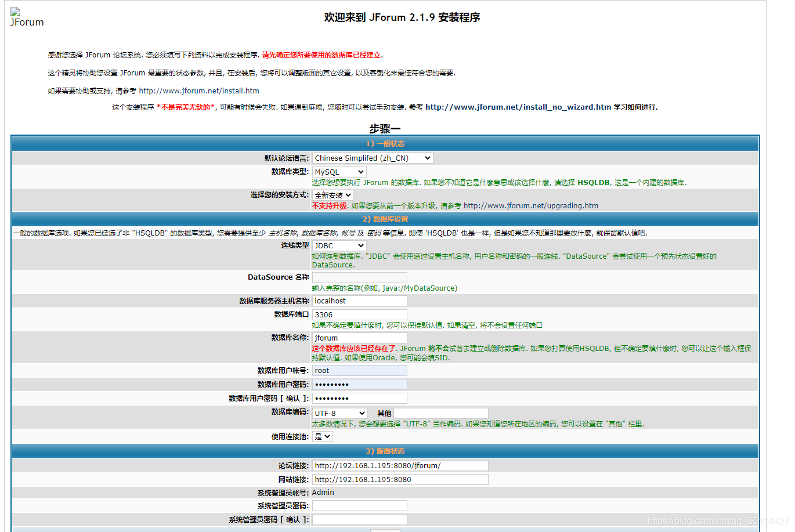795x532 pixels.
Task: Click the system administrator password field
Action: (360, 505)
